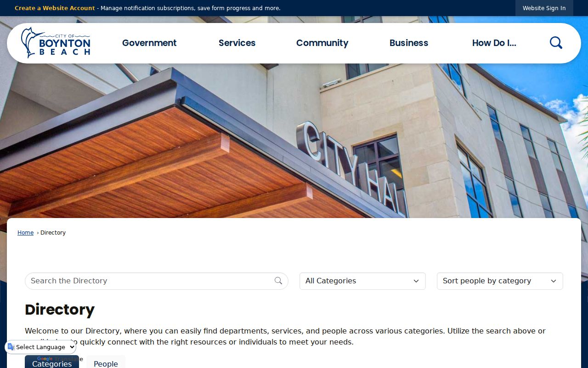Viewport: 588px width, 368px height.
Task: Click the Create a Website Account link
Action: pos(55,8)
